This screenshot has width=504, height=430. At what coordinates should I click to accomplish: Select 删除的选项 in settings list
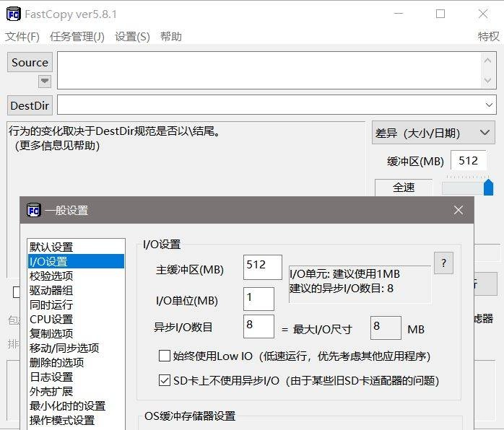[x=77, y=363]
